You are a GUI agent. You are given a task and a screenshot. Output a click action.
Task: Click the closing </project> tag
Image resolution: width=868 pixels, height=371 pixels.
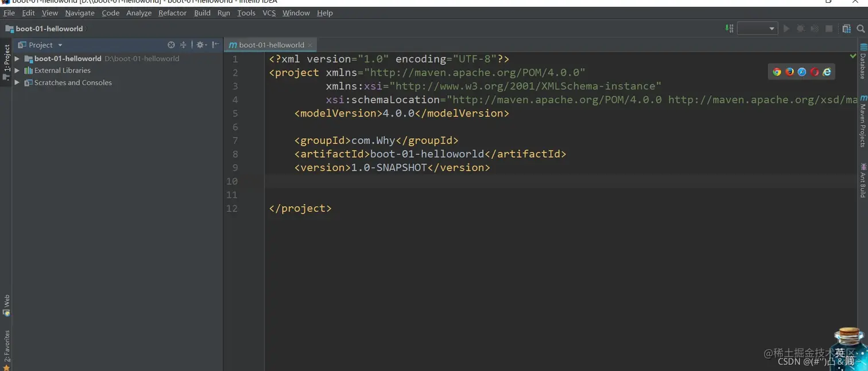click(300, 208)
